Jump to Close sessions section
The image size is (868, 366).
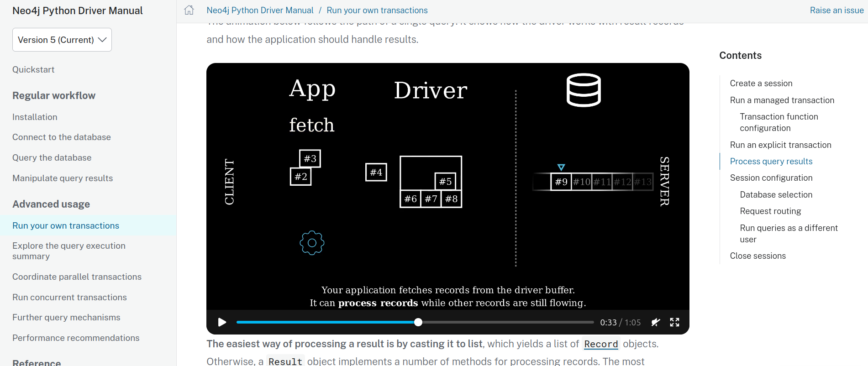pos(758,256)
